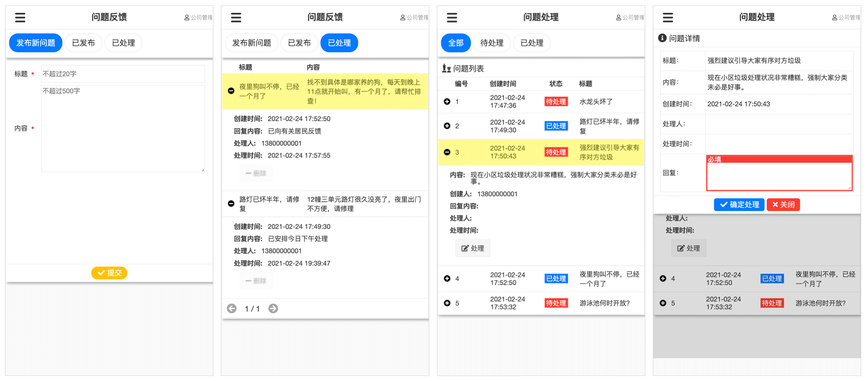The image size is (868, 381).
Task: Click the 内容 textarea with 不超过500字 placeholder
Action: tap(123, 128)
